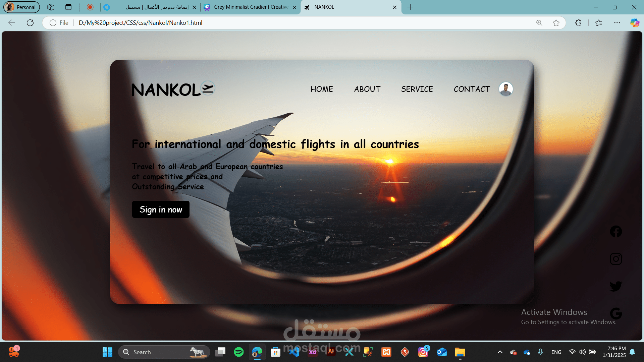Open the ABOUT nav link
Image resolution: width=644 pixels, height=362 pixels.
(x=367, y=89)
